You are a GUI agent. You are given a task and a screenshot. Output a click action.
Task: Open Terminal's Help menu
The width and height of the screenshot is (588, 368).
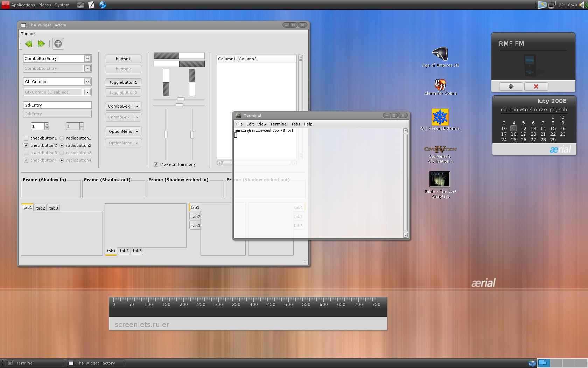tap(308, 124)
